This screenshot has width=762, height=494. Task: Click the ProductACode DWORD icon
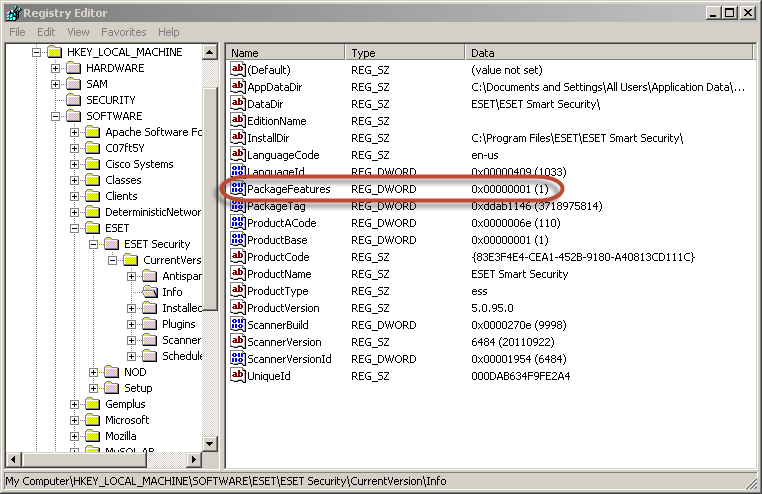pos(238,222)
